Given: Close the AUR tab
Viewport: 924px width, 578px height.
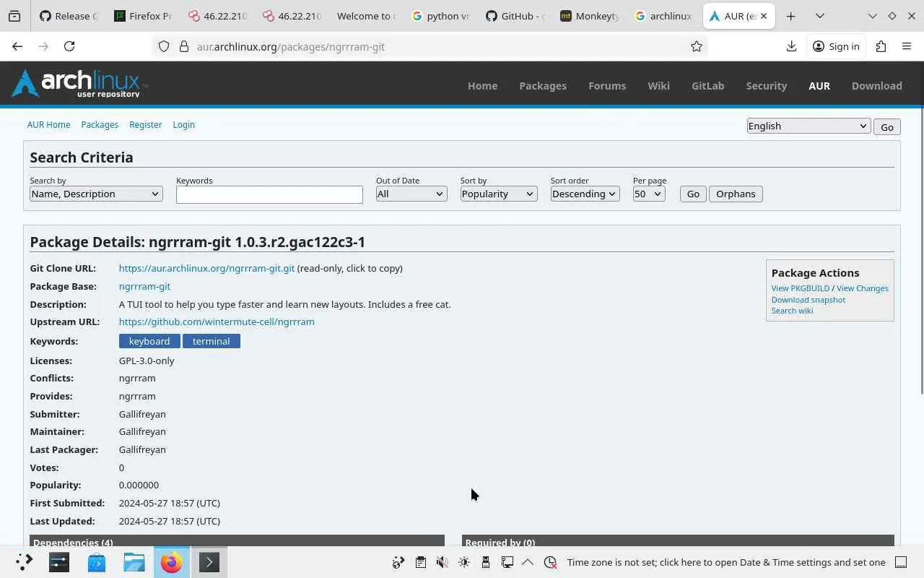Looking at the screenshot, I should click(x=764, y=16).
